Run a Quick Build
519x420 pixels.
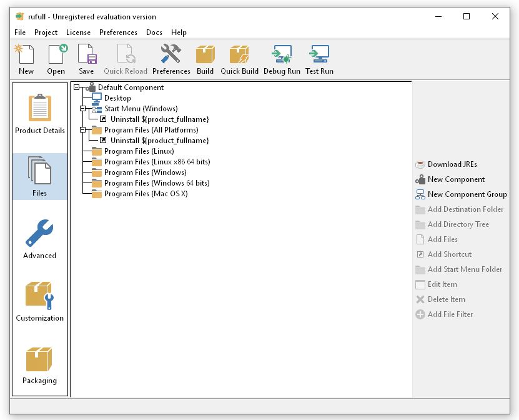(x=239, y=56)
